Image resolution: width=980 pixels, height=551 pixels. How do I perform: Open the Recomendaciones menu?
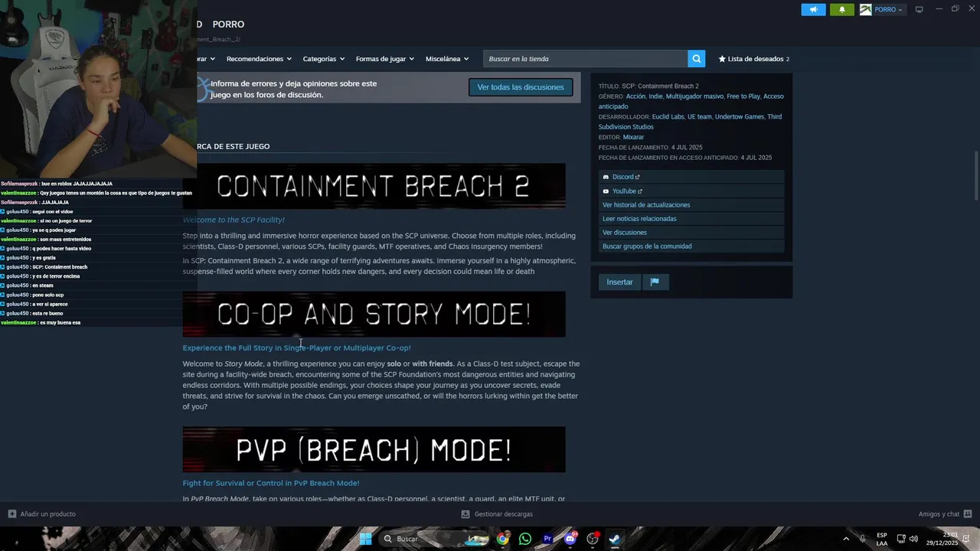coord(259,59)
